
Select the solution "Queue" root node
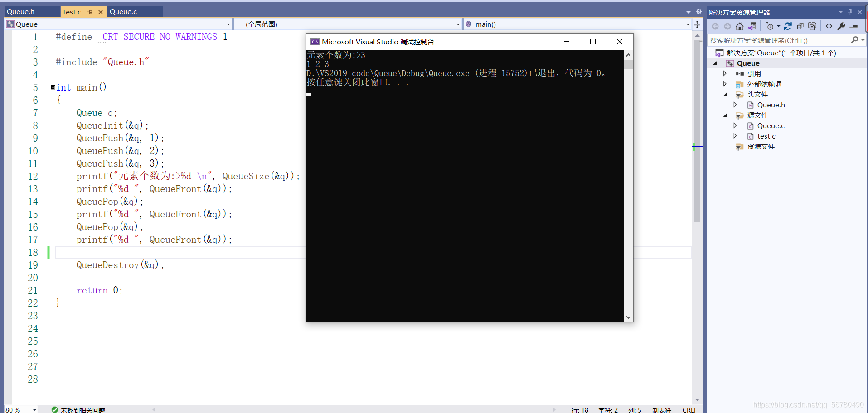click(x=781, y=53)
